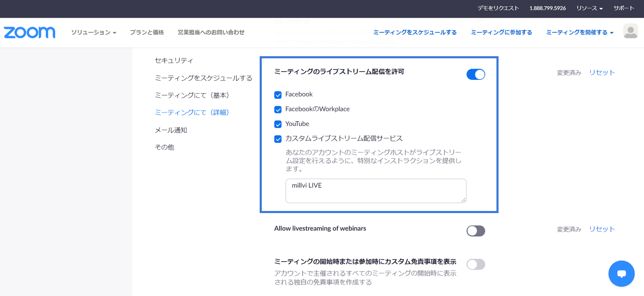This screenshot has height=296, width=644.
Task: Open the user profile avatar
Action: tap(630, 31)
